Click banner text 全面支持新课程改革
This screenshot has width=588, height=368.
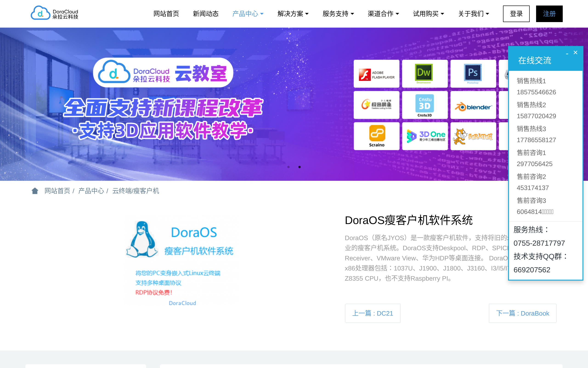pos(163,108)
